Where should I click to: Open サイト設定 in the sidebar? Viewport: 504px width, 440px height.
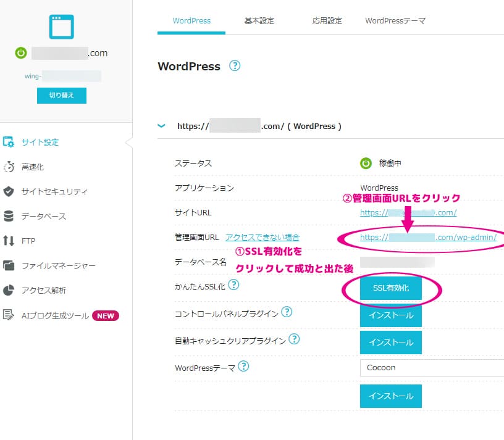pos(40,142)
